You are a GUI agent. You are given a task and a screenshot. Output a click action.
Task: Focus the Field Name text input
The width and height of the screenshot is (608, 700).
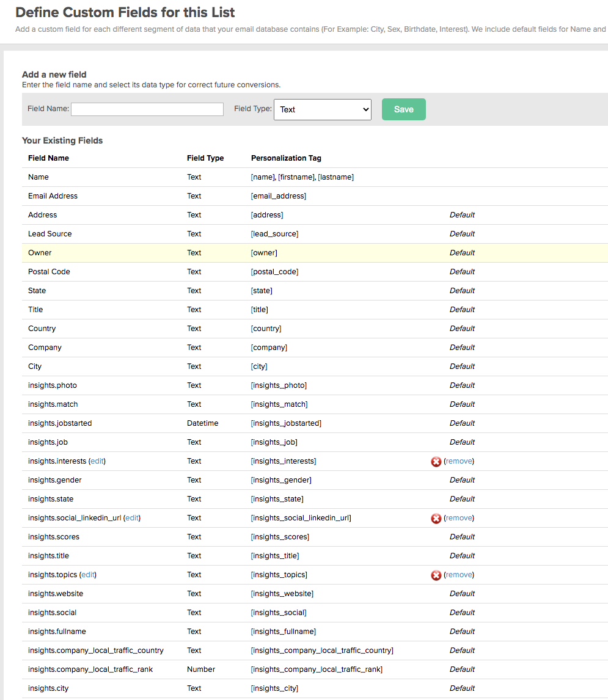click(147, 109)
